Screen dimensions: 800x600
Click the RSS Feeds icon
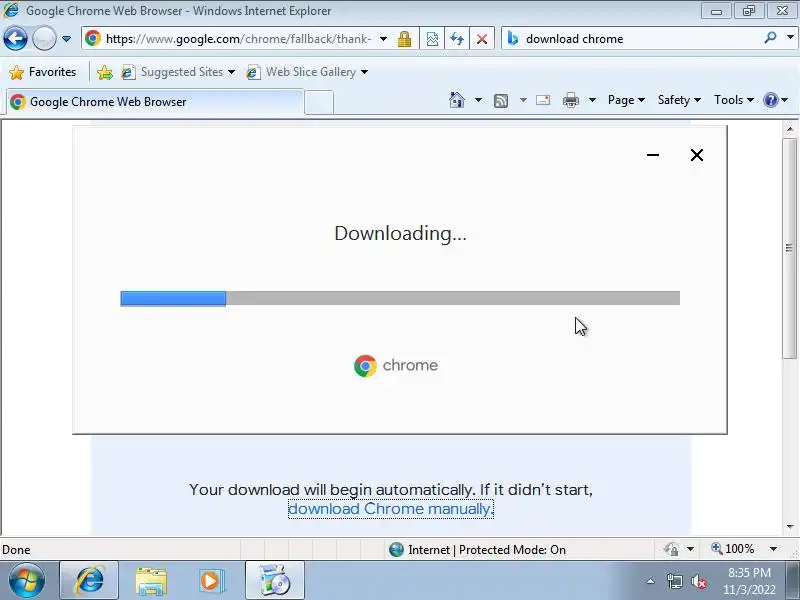click(501, 101)
